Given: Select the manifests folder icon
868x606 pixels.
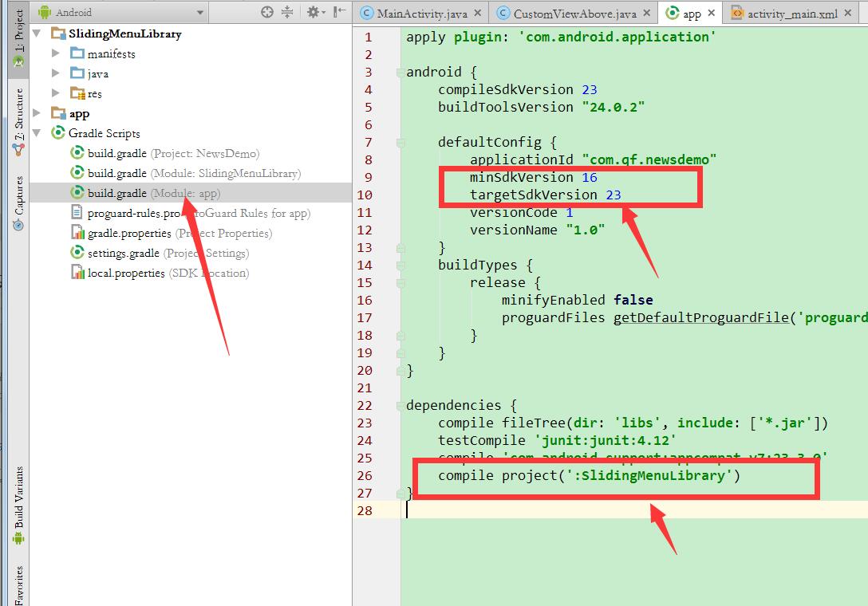Looking at the screenshot, I should pyautogui.click(x=77, y=53).
